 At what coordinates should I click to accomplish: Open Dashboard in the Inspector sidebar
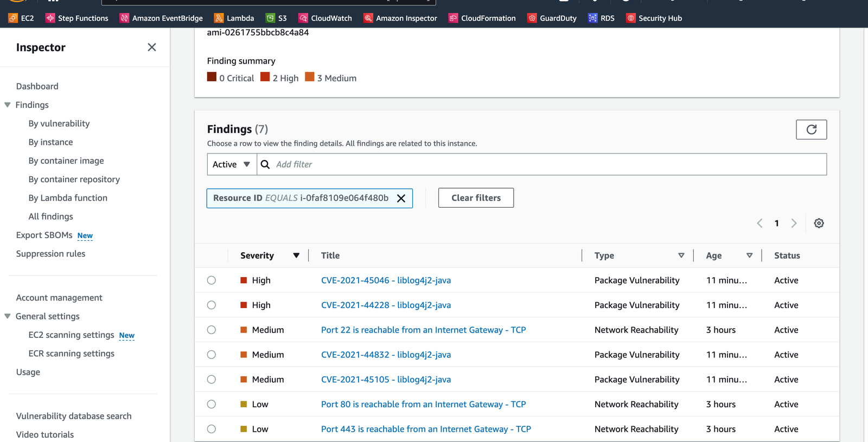[37, 86]
